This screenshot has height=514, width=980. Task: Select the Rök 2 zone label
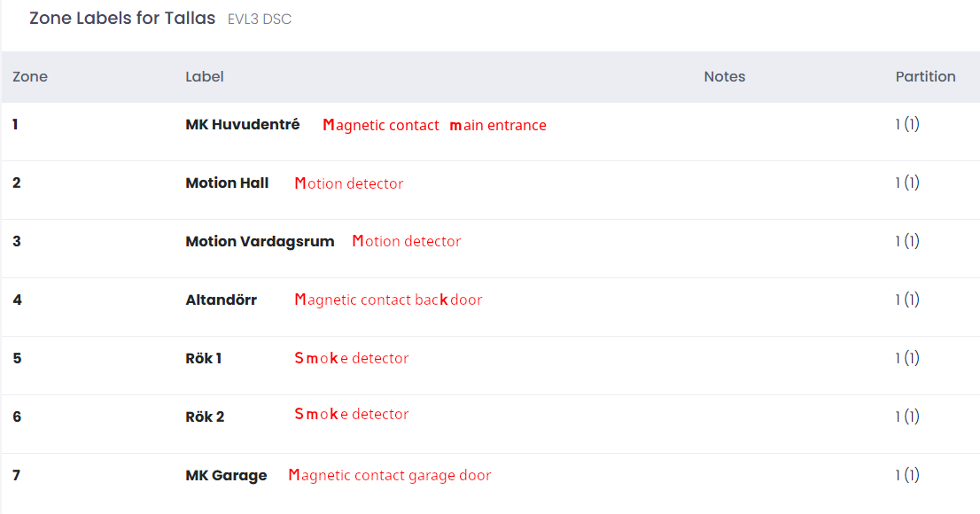tap(205, 417)
